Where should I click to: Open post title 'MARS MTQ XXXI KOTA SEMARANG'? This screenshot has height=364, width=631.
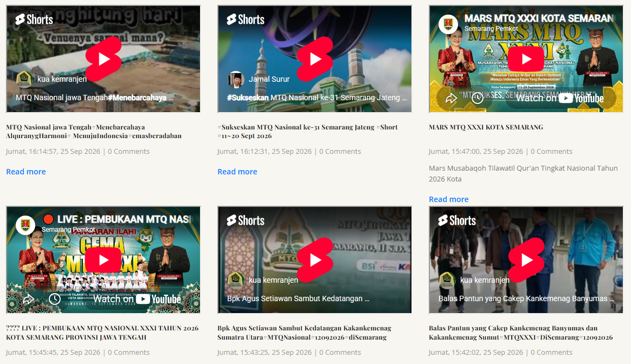tap(486, 127)
